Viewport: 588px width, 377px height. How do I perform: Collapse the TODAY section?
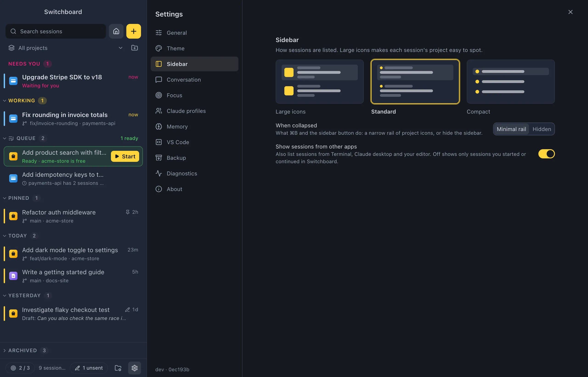[x=4, y=236]
